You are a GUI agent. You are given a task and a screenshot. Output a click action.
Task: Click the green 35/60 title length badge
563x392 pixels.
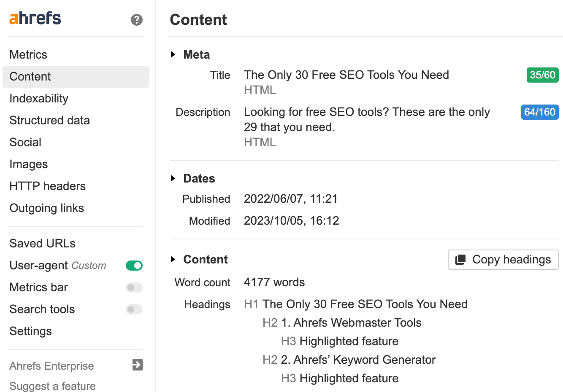pyautogui.click(x=542, y=75)
